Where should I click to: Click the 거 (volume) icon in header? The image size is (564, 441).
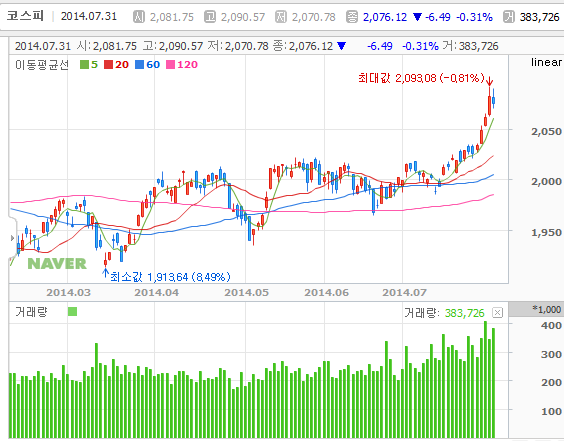tap(509, 17)
